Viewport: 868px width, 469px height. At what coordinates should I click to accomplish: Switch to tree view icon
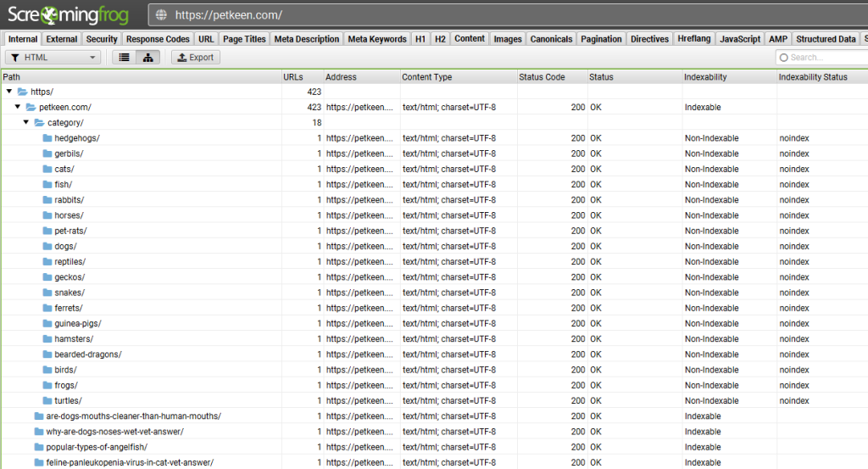point(147,57)
